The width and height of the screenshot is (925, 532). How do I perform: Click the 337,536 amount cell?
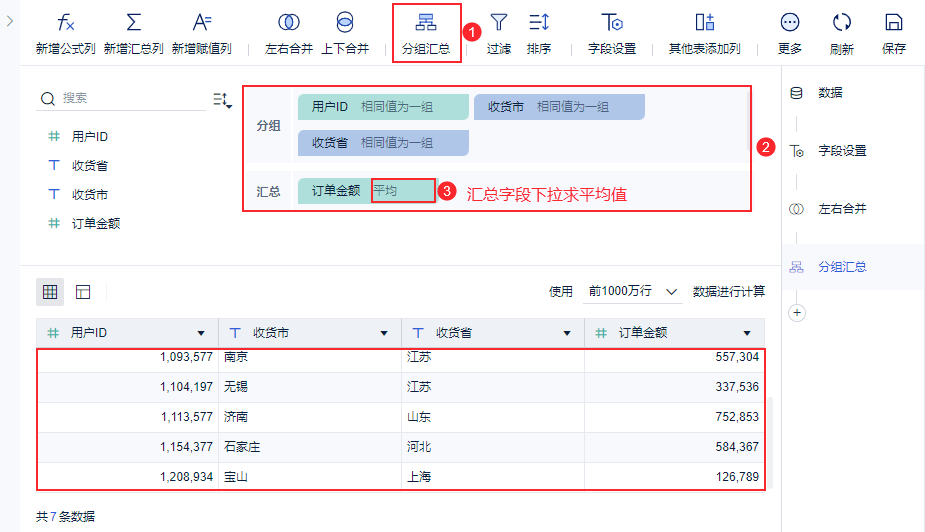[674, 387]
